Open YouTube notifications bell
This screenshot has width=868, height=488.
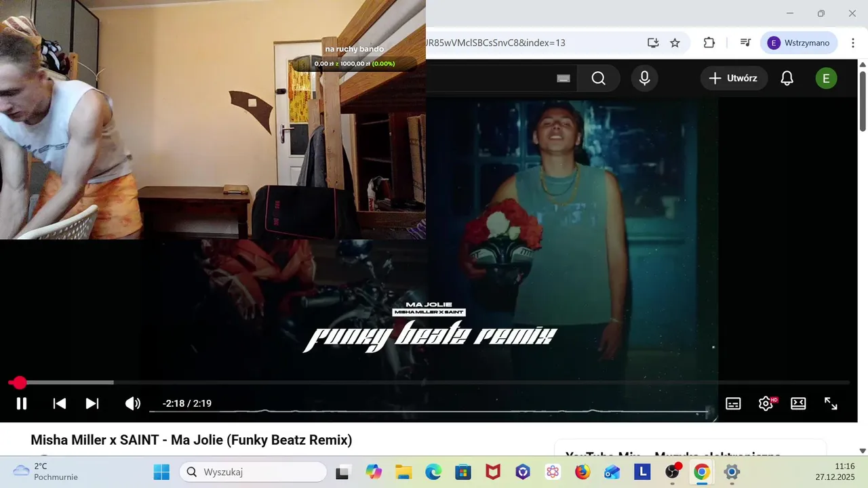[x=787, y=79]
